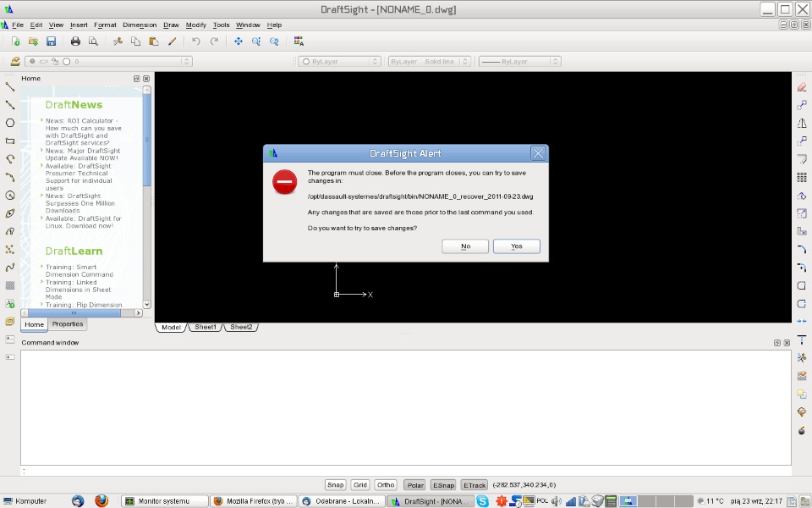Open the layer selection dropdown
The image size is (812, 508).
[108, 61]
